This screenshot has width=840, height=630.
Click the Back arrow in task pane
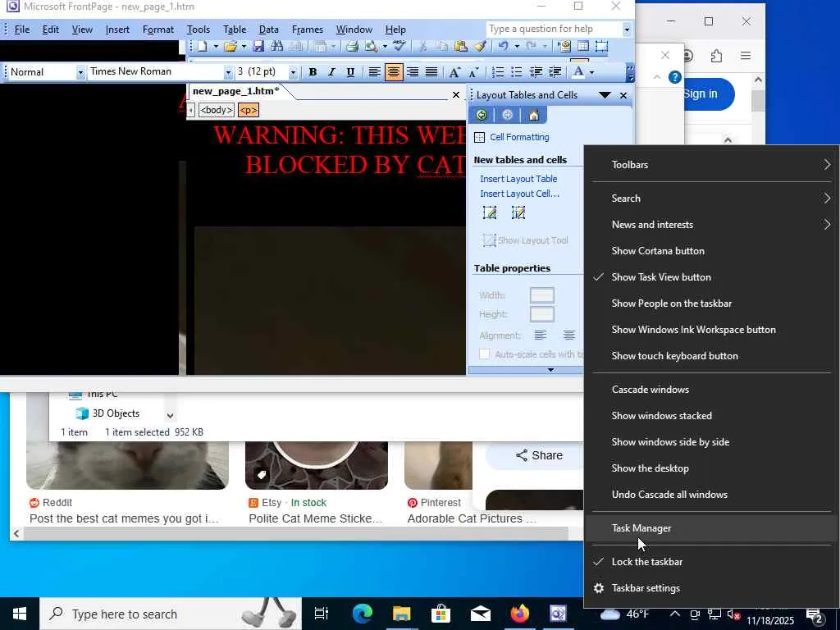click(482, 115)
